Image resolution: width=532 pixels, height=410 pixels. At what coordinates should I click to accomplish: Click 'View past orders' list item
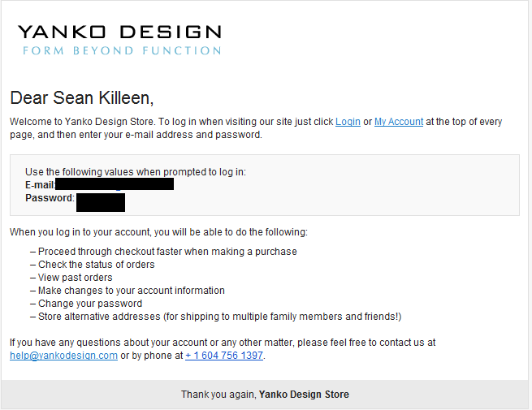pyautogui.click(x=71, y=278)
